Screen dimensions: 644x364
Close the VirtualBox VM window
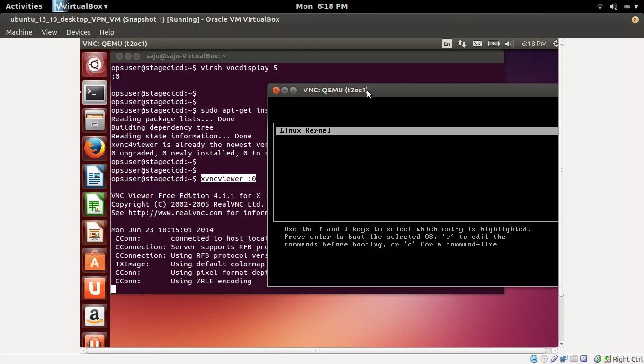[635, 19]
